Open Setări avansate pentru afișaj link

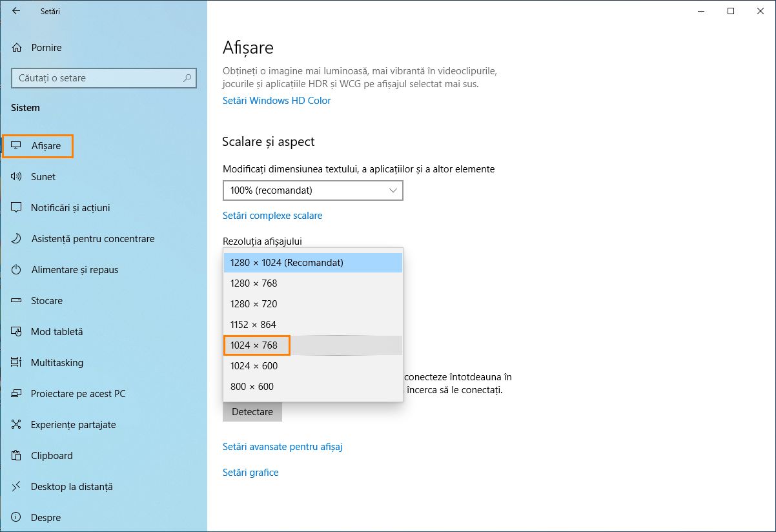[x=283, y=447]
